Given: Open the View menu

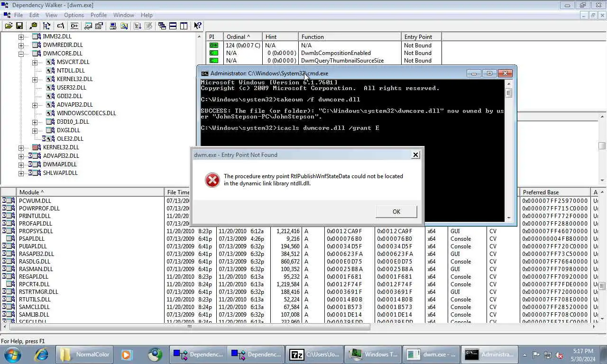Looking at the screenshot, I should click(x=51, y=15).
